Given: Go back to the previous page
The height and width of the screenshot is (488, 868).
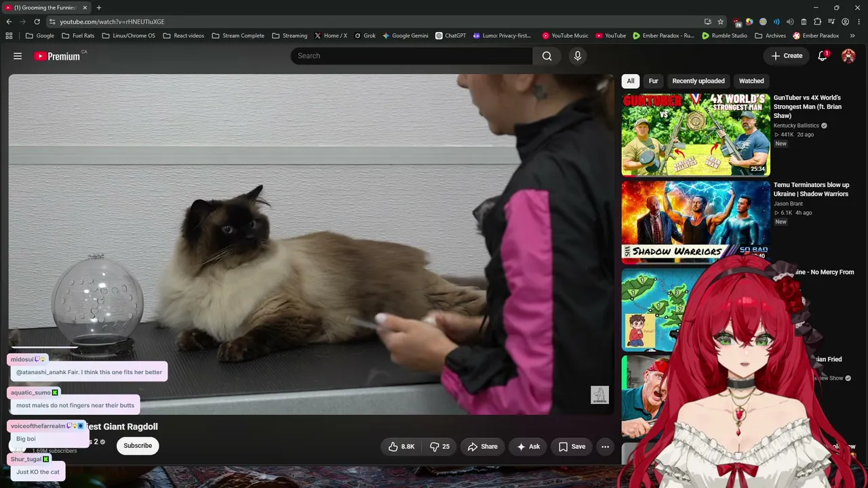Looking at the screenshot, I should click(9, 22).
